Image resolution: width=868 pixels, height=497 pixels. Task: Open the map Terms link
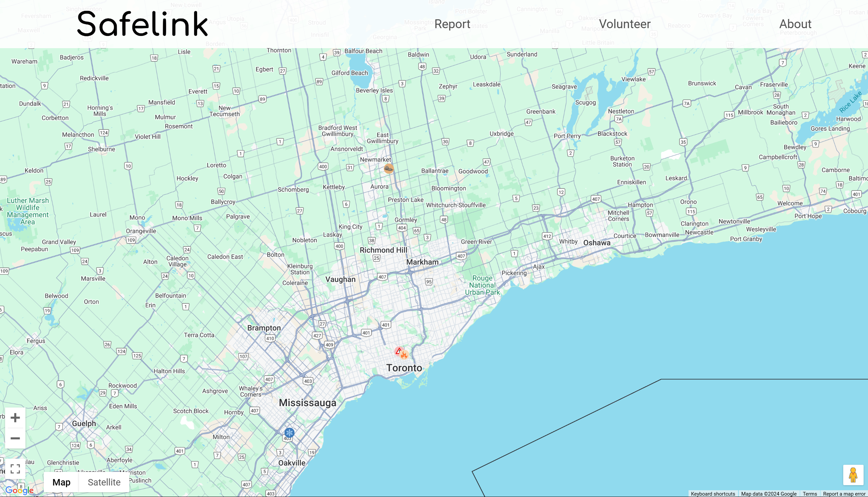click(810, 494)
